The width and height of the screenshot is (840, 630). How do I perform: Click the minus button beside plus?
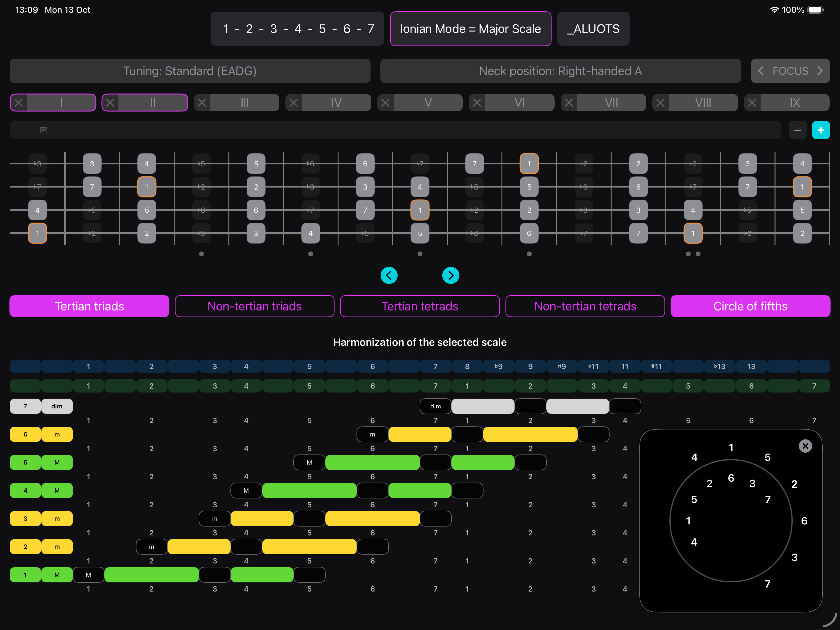coord(798,130)
